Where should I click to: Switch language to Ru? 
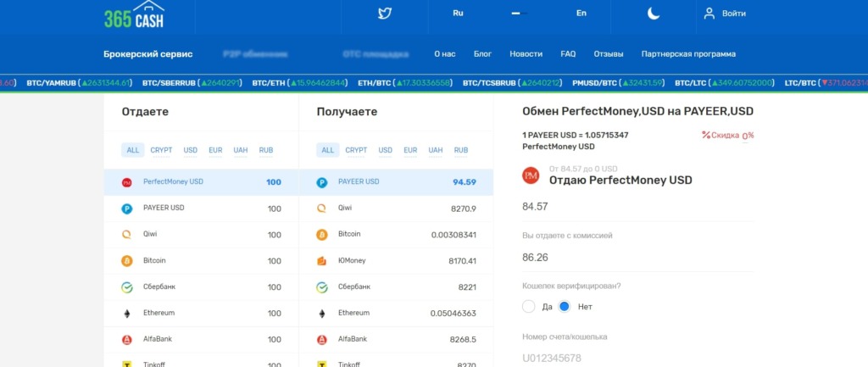[x=458, y=14]
